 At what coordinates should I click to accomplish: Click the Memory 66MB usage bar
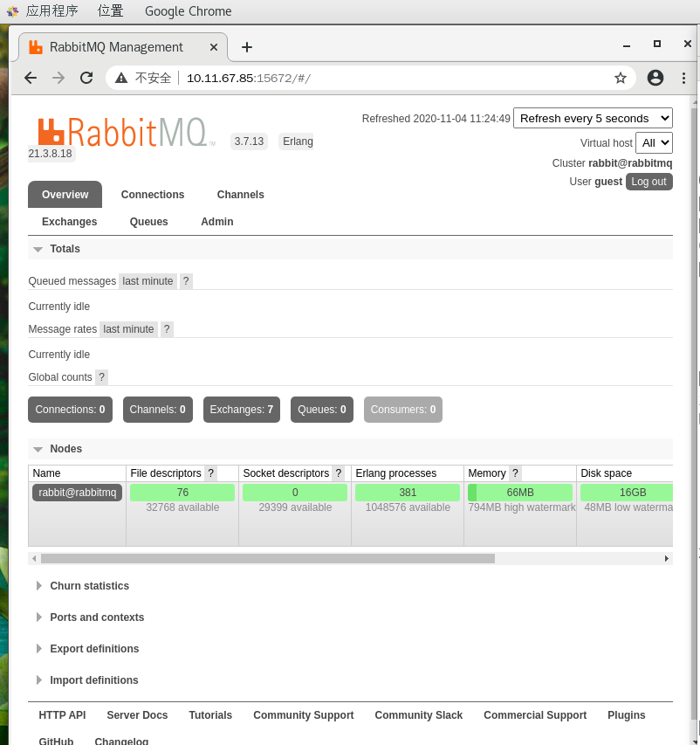click(520, 493)
